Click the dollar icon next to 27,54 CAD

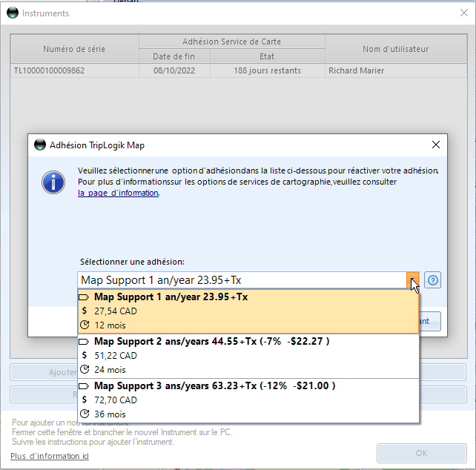click(85, 311)
